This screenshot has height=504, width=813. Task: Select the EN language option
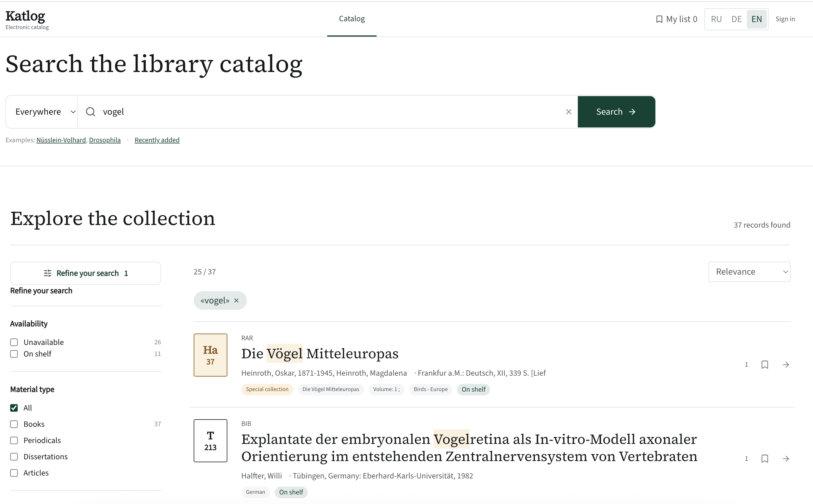[x=756, y=19]
